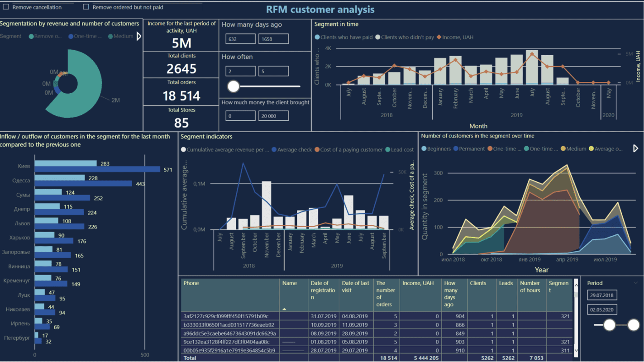Viewport: 644px width, 362px height.
Task: Click table scrollbar down arrow
Action: 576,350
